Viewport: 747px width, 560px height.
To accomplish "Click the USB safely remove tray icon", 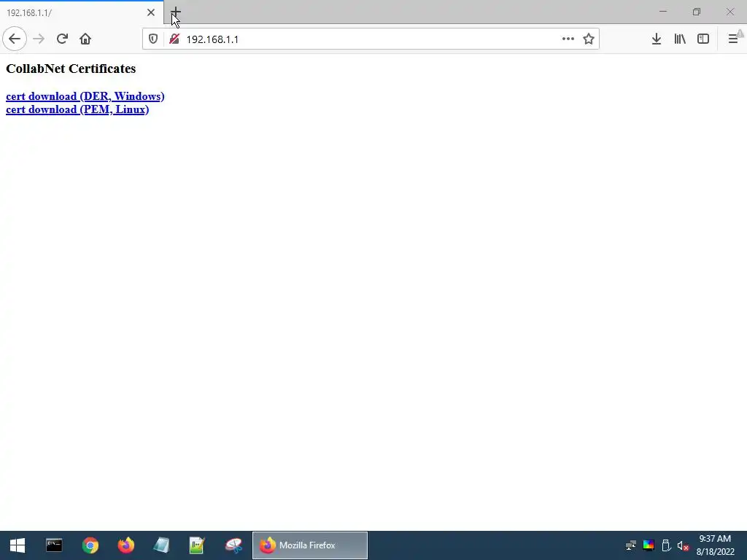I will 666,545.
